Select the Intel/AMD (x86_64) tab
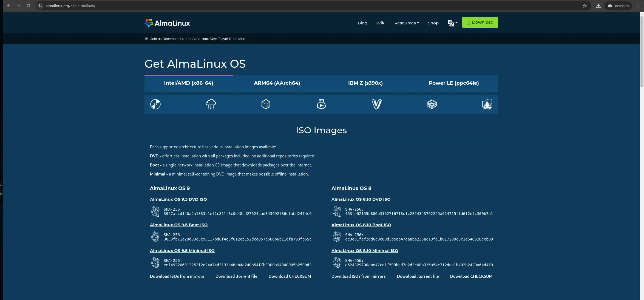644x300 pixels. point(189,83)
